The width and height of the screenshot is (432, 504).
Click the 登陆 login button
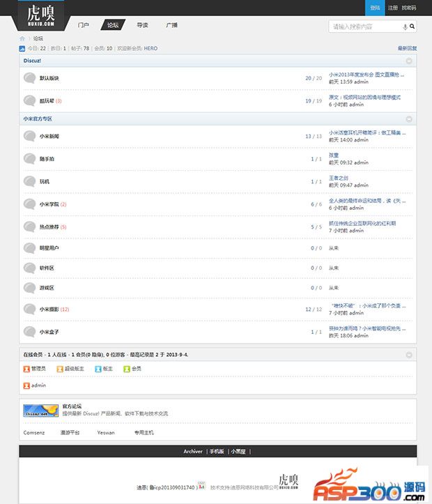click(x=375, y=8)
